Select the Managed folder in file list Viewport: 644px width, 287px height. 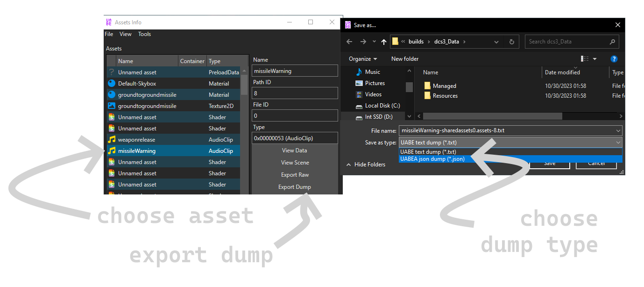444,86
